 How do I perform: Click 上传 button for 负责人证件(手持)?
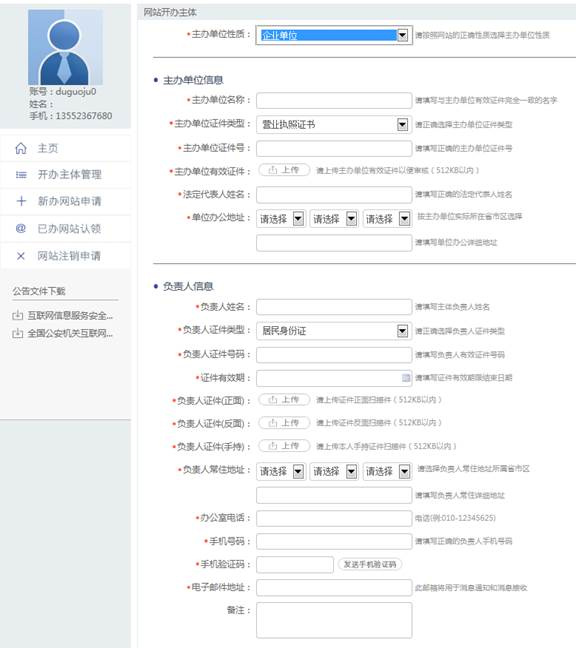point(284,446)
